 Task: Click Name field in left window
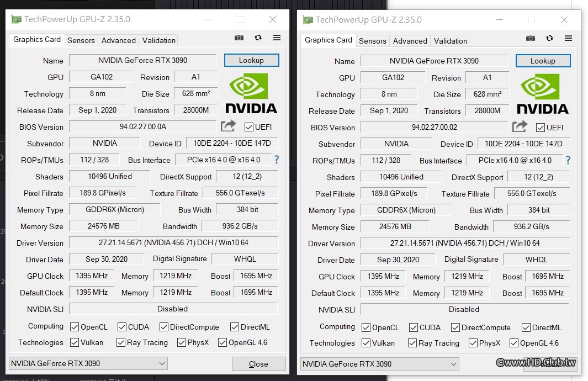pyautogui.click(x=143, y=60)
